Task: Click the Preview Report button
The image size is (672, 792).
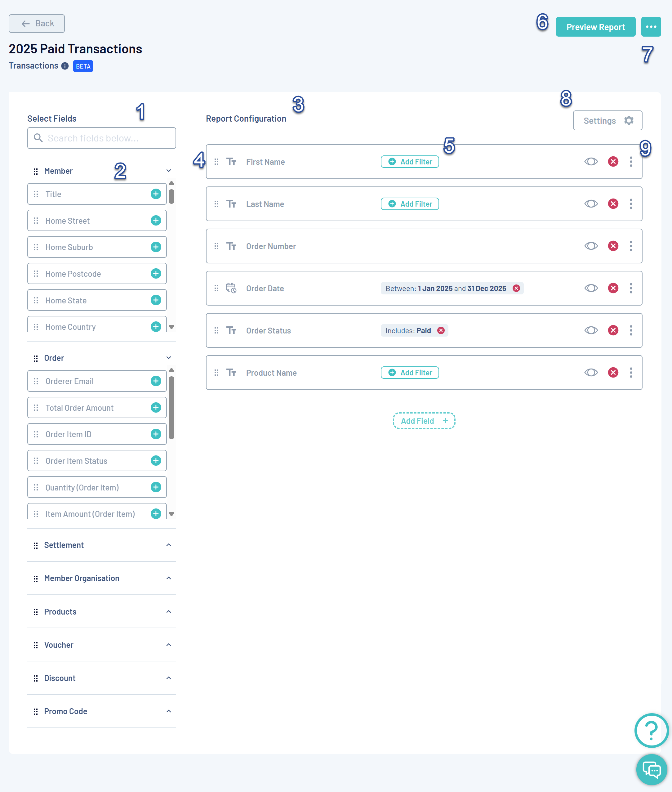Action: click(595, 27)
